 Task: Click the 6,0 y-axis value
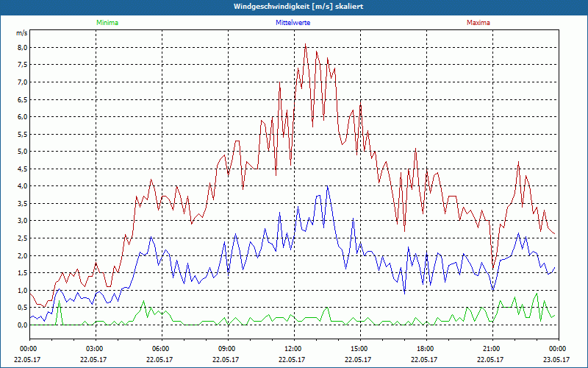coord(23,117)
